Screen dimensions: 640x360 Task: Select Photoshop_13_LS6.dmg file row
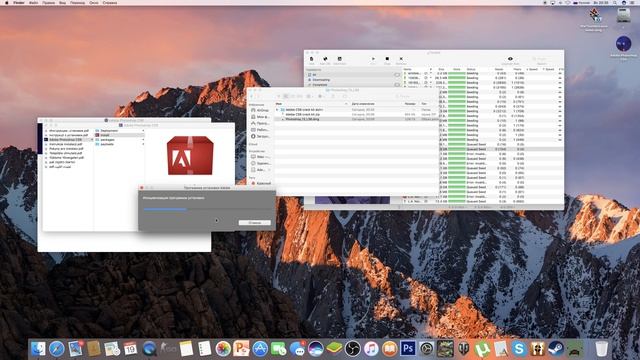(357, 119)
